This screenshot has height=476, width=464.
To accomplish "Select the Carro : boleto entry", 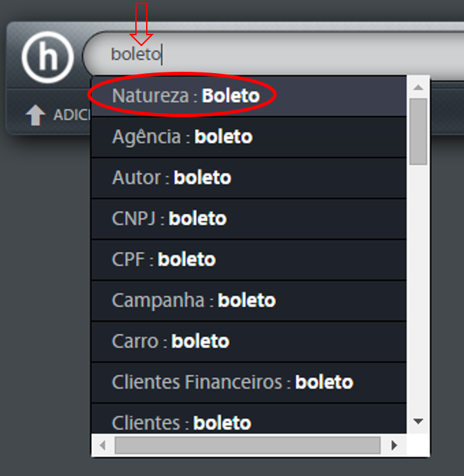I will click(249, 341).
